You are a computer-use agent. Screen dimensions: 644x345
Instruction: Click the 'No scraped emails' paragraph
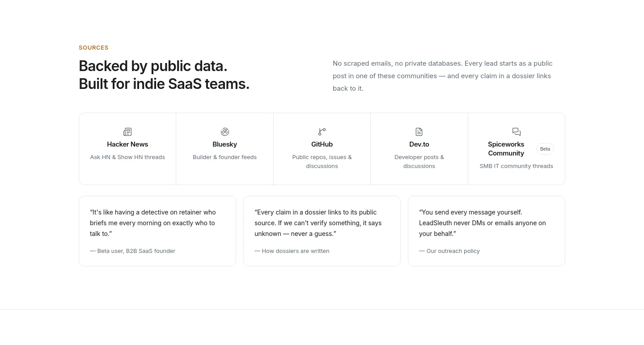[x=443, y=76]
